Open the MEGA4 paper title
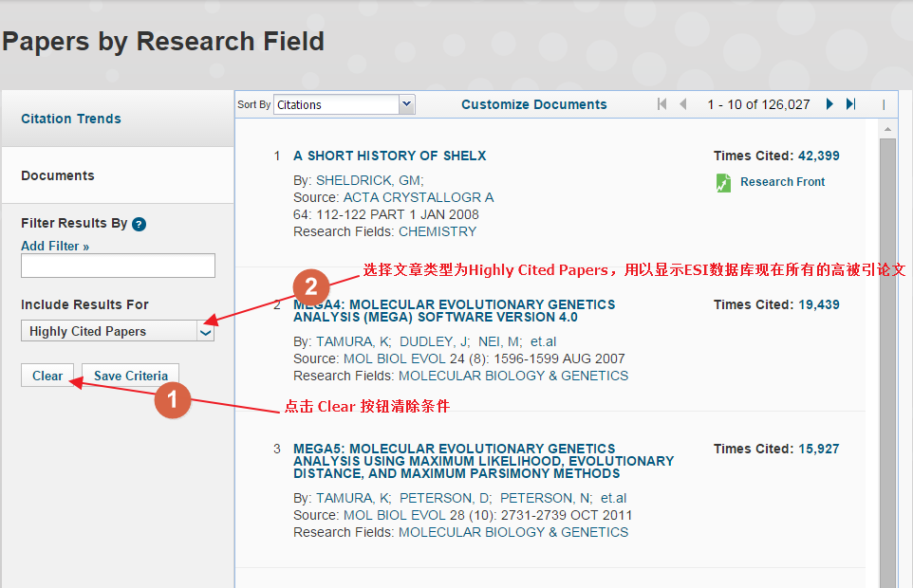This screenshot has width=913, height=588. pyautogui.click(x=455, y=310)
